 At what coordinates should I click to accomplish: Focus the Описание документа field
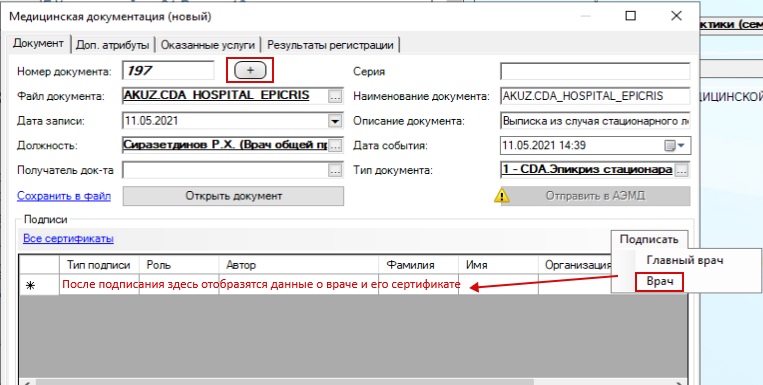(595, 121)
